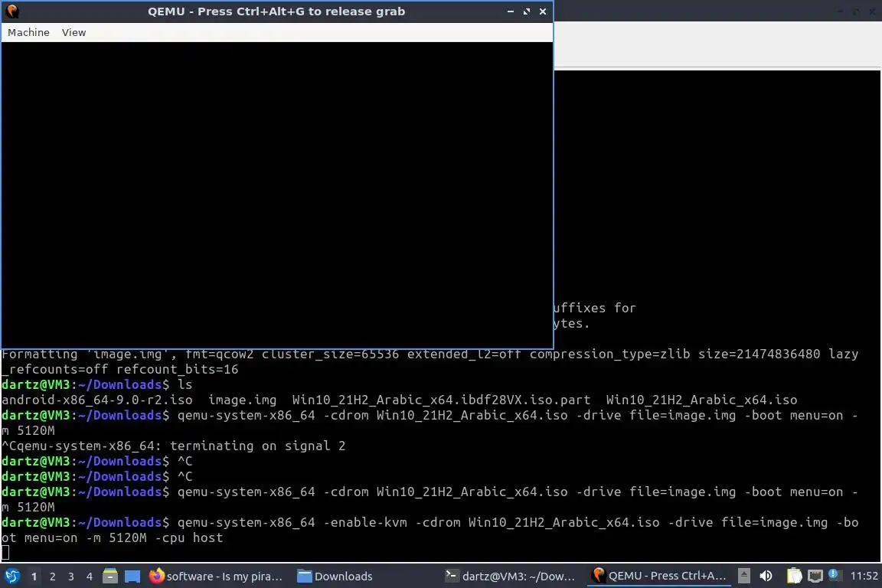The image size is (882, 588).
Task: Switch to workspace 1
Action: tap(34, 577)
